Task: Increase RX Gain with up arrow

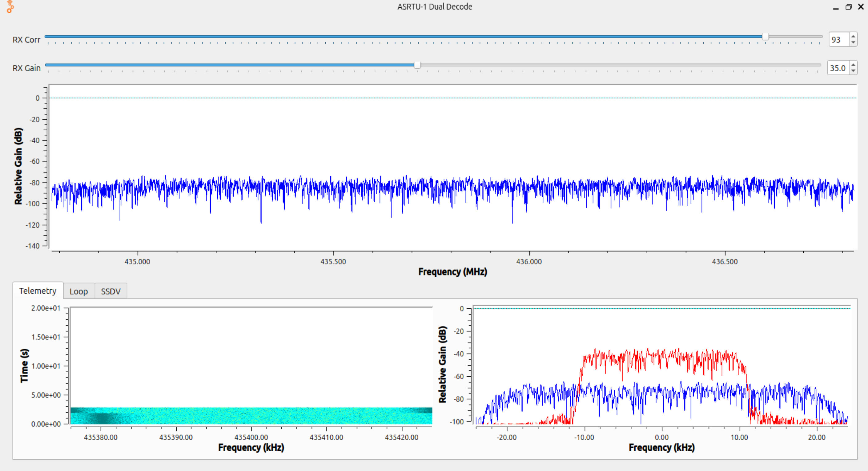Action: tap(853, 65)
